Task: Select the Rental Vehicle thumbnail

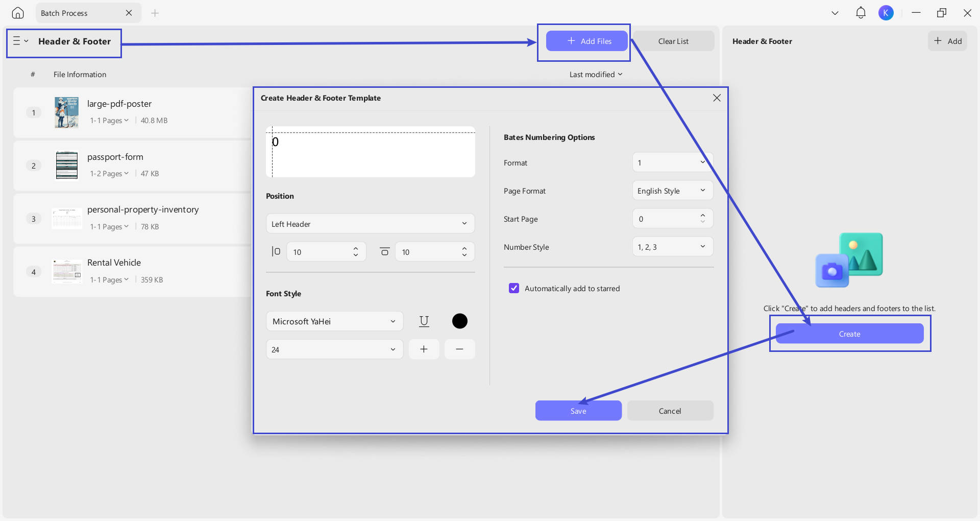Action: pos(67,271)
